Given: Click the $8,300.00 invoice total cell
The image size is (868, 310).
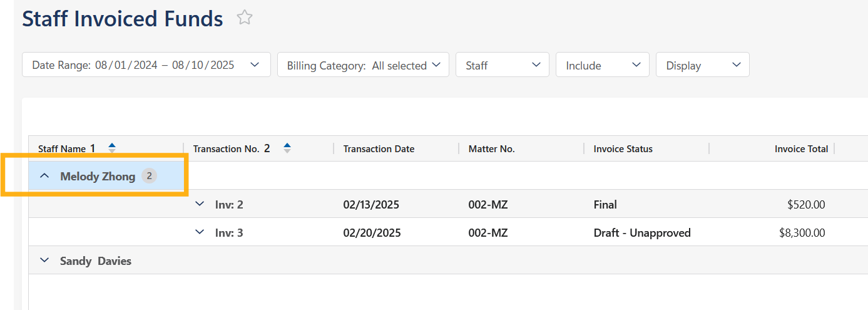Looking at the screenshot, I should click(801, 233).
